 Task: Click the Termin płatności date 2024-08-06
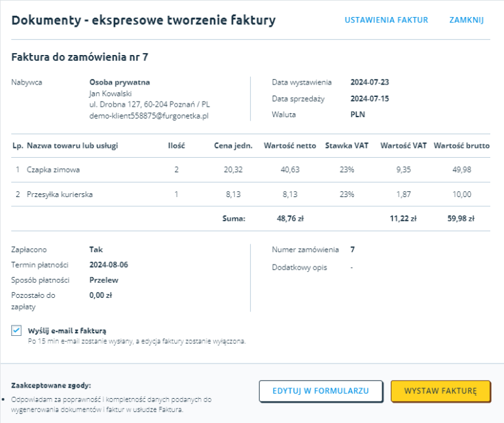[109, 265]
